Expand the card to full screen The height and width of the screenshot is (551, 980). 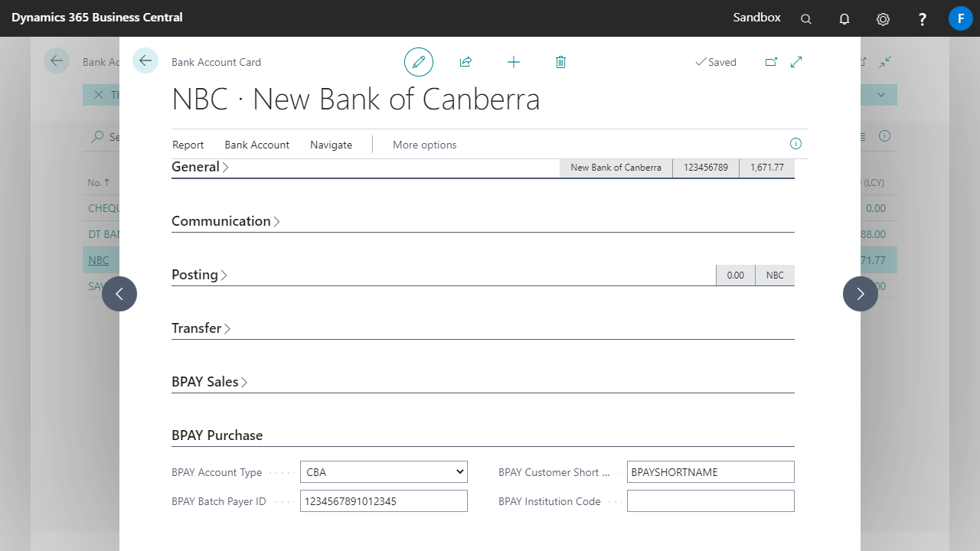796,62
